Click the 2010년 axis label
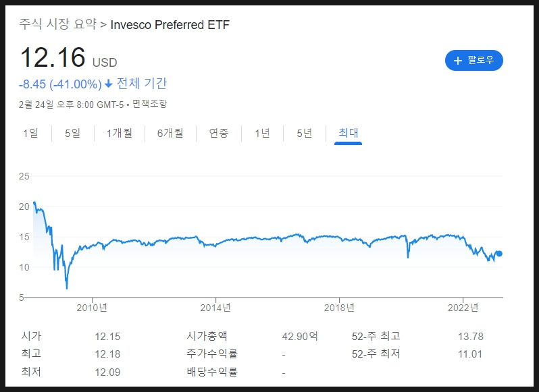 click(x=92, y=308)
